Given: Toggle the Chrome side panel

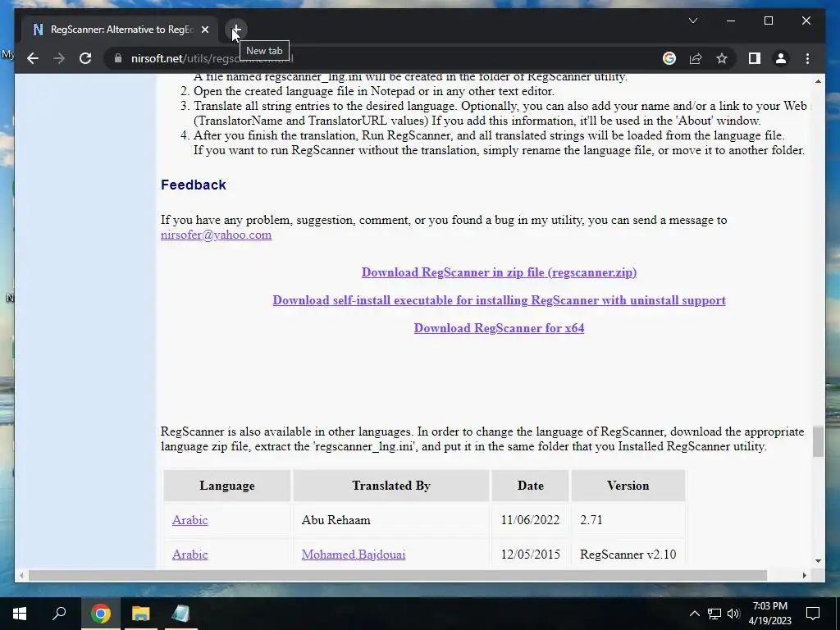Looking at the screenshot, I should pyautogui.click(x=755, y=58).
